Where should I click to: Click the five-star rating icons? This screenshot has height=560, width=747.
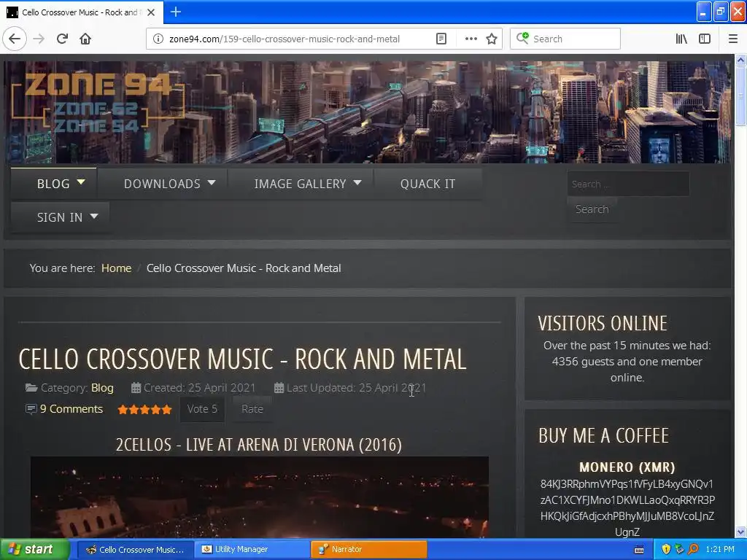[x=144, y=409]
